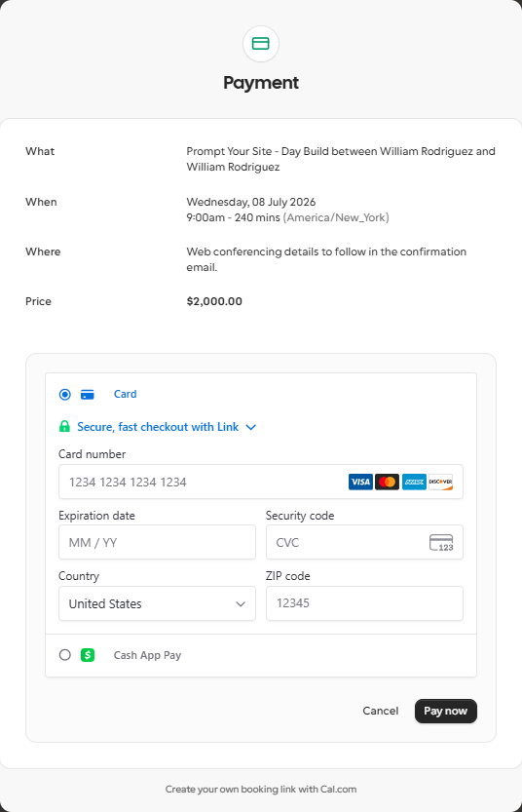This screenshot has height=812, width=522.
Task: Click the date Wednesday, 08 July 2026
Action: click(251, 202)
